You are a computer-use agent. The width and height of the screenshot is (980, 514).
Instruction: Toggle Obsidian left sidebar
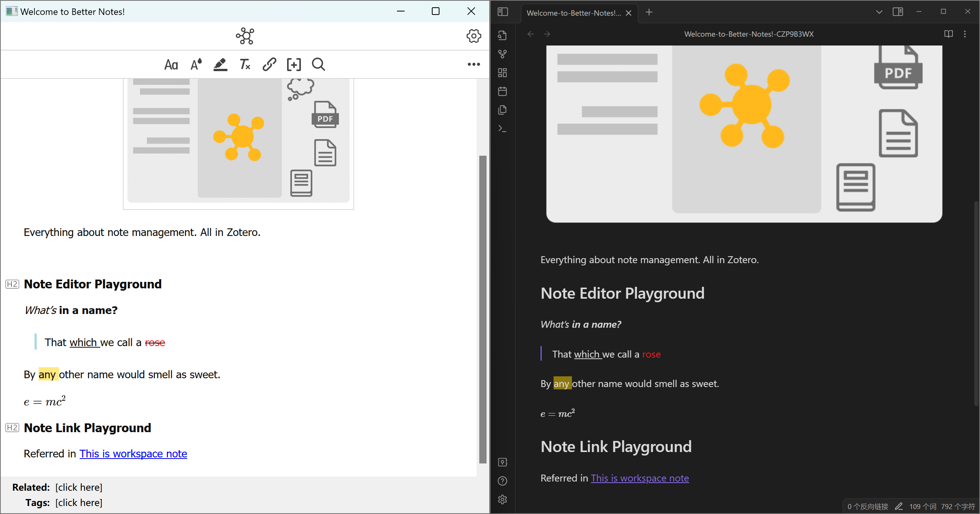tap(503, 12)
